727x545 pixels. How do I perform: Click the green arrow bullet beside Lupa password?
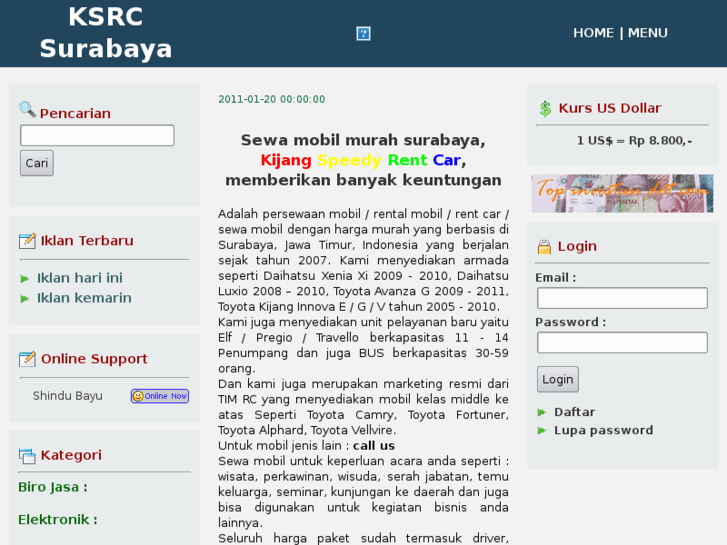(x=542, y=430)
